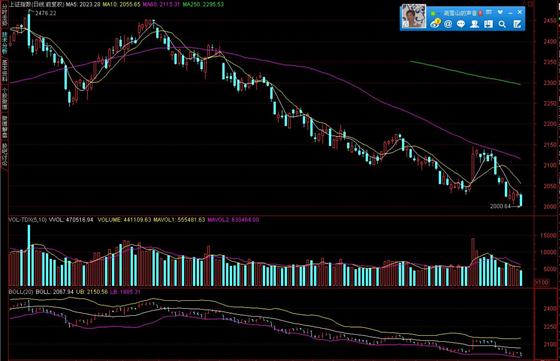
Task: Expand the widget's down-arrow menu
Action: [500, 12]
